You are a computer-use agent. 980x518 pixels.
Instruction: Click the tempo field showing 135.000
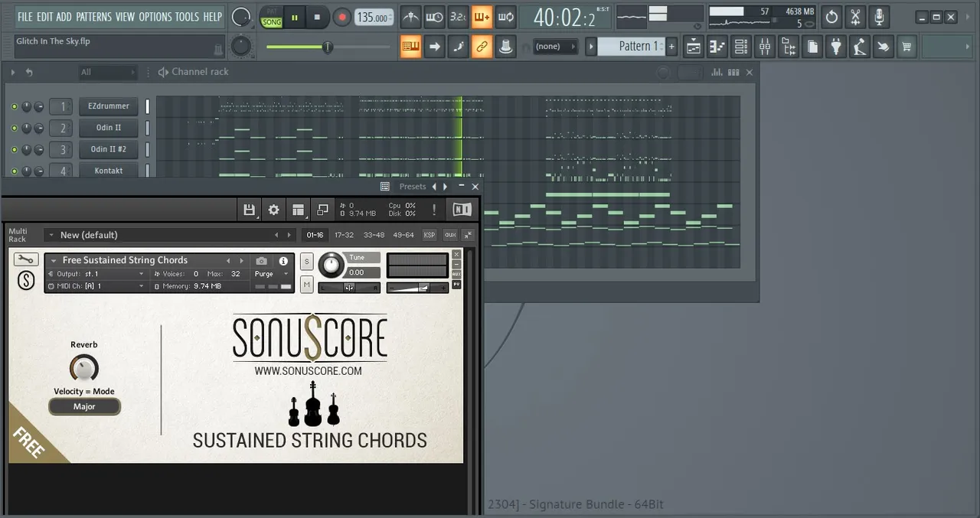[x=374, y=17]
